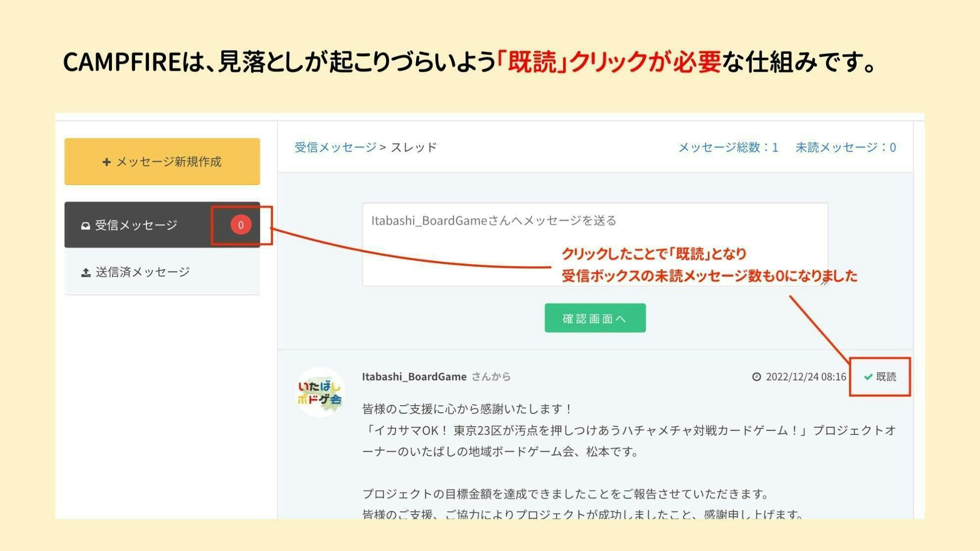Click the メッセージ新規作成 button
Viewport: 980px width, 551px height.
[162, 162]
